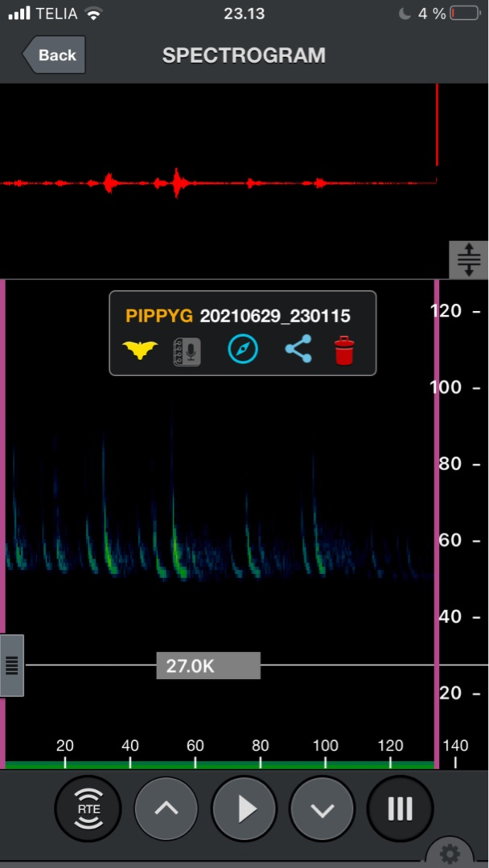
Task: Go to next recording with down chevron
Action: pyautogui.click(x=322, y=809)
